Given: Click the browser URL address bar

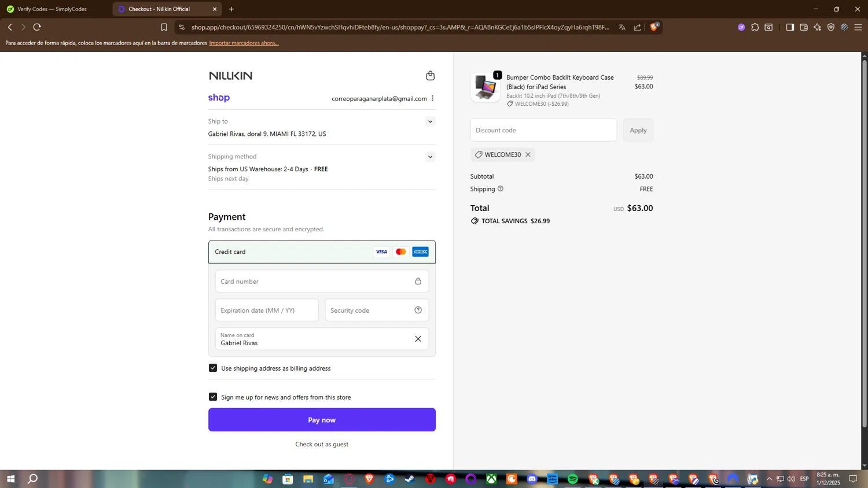Looking at the screenshot, I should (x=399, y=27).
